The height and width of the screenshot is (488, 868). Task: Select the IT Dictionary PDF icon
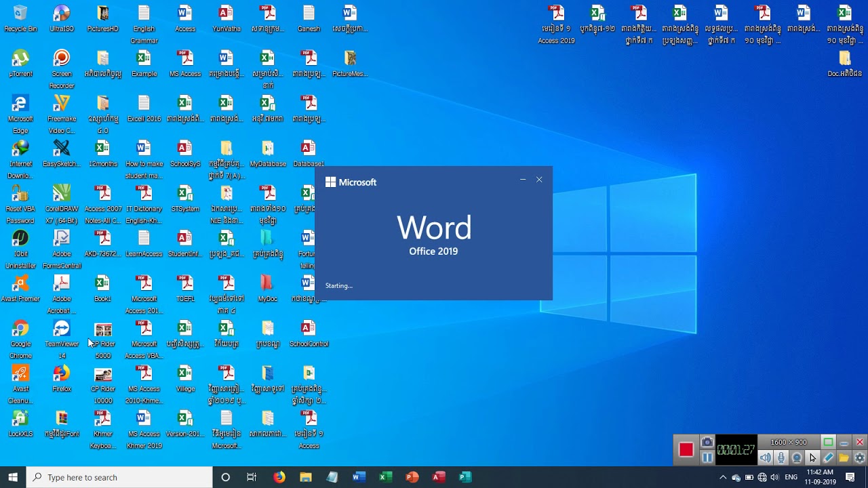144,204
